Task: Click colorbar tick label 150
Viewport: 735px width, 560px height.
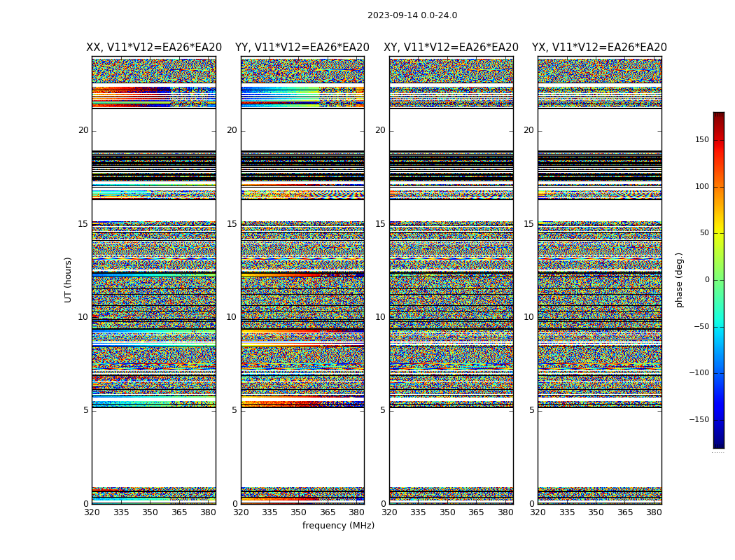Action: 702,140
